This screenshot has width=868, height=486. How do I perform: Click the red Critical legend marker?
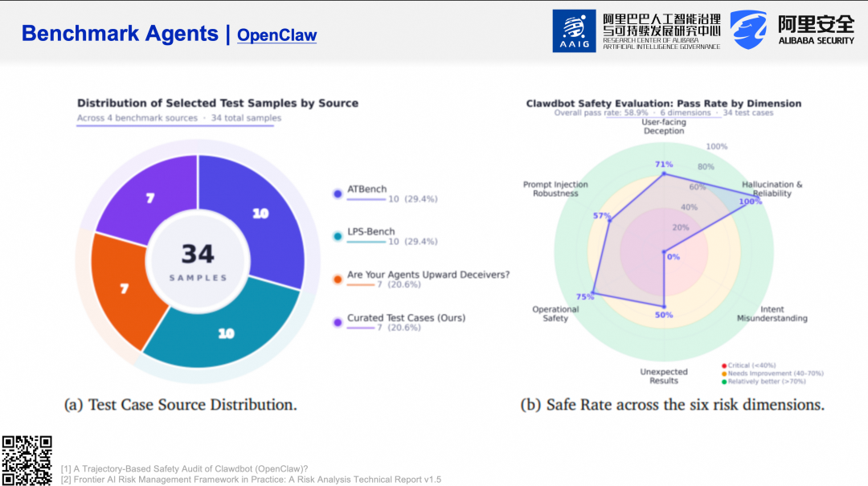click(723, 366)
